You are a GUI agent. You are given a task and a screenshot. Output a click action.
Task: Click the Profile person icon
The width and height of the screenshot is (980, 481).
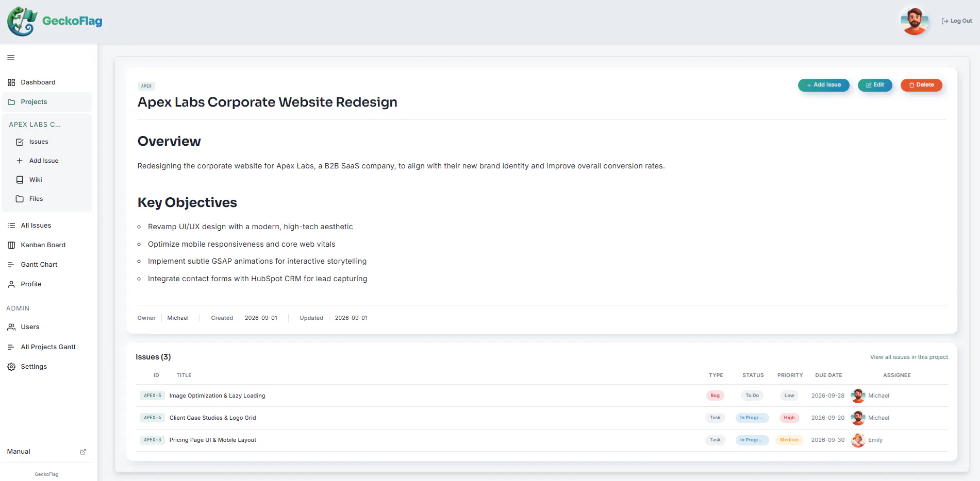[x=11, y=284]
